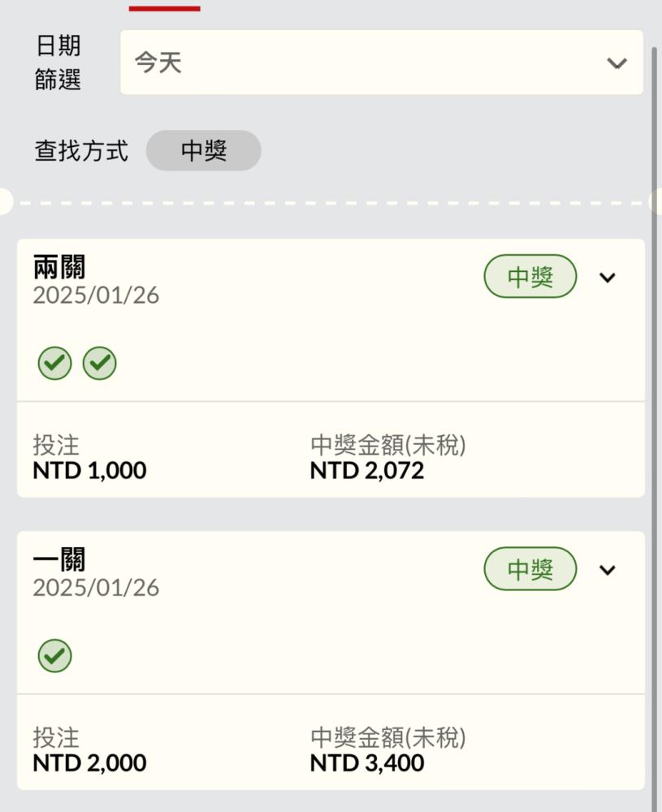This screenshot has height=812, width=662.
Task: Click the 中獎 status badge on 兩關 card
Action: [530, 277]
